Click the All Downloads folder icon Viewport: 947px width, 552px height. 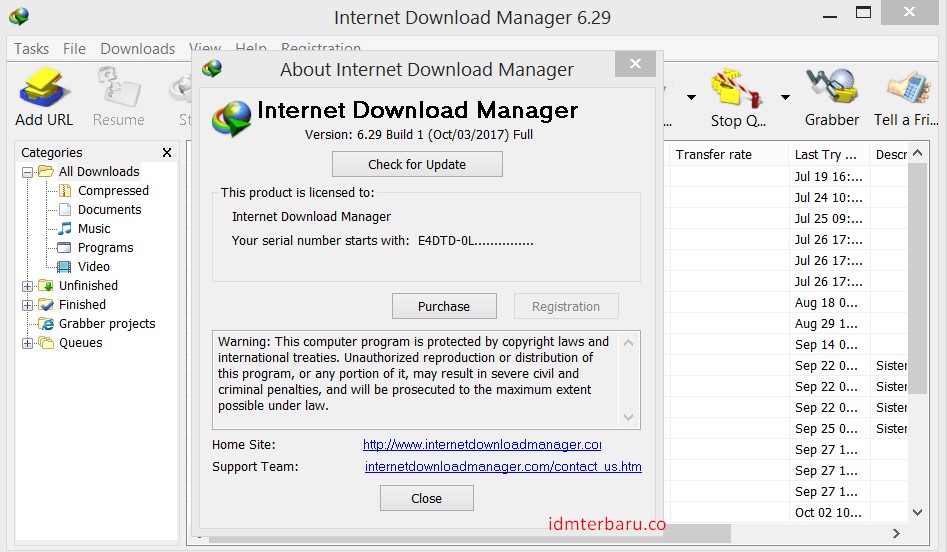tap(46, 172)
